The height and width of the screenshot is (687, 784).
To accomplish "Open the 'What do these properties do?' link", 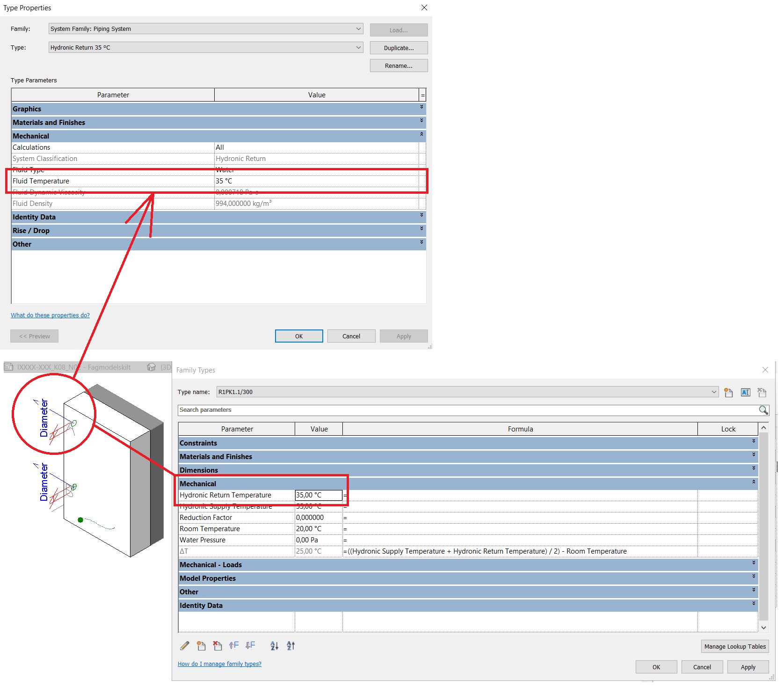I will 50,315.
